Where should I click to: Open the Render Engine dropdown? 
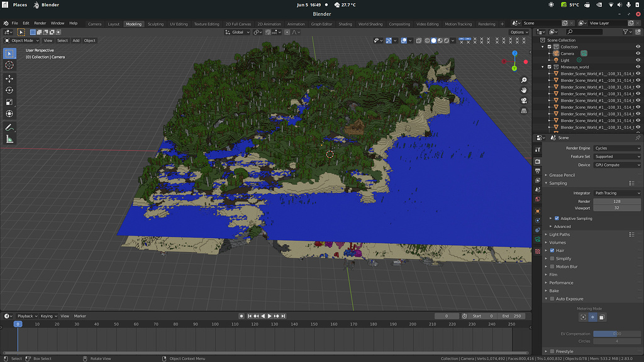pos(617,148)
